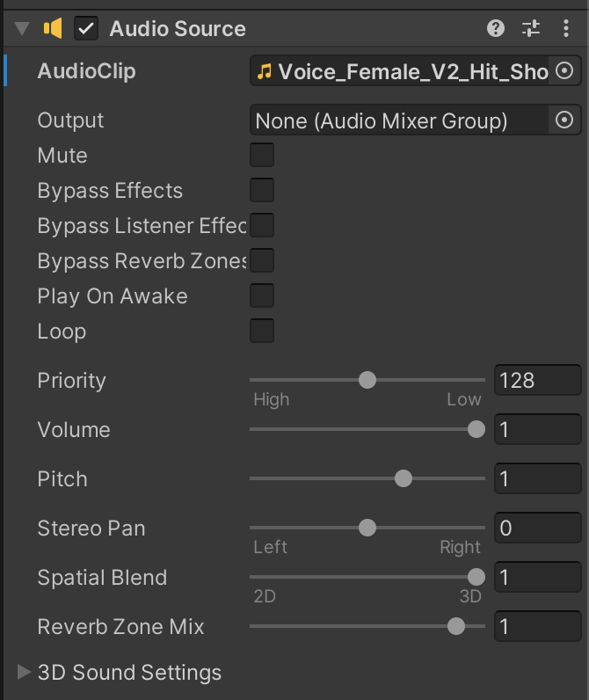Click the yellow Audio Source speaker icon

tap(53, 28)
